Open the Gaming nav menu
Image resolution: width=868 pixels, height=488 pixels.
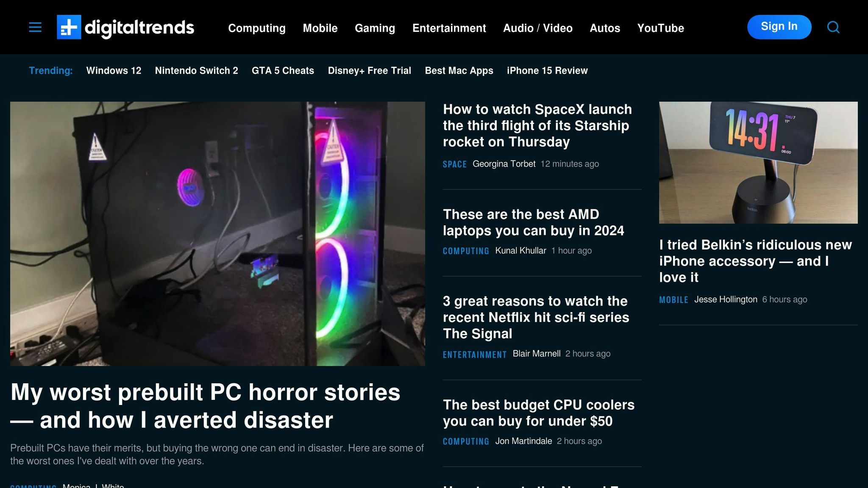pos(375,28)
